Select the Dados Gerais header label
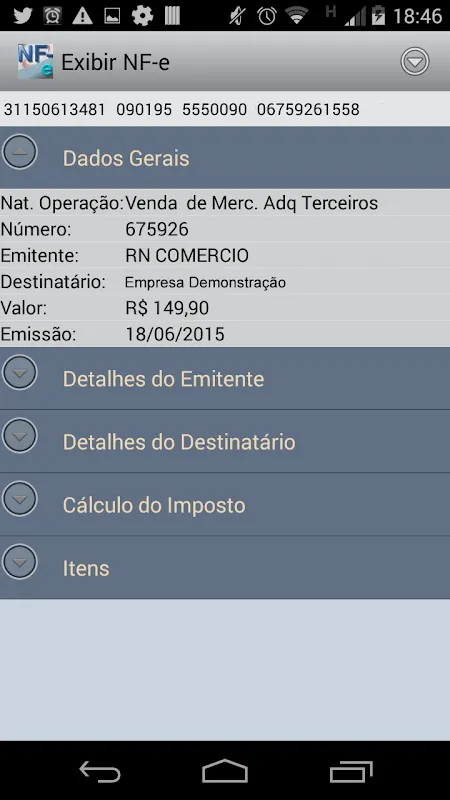The image size is (450, 800). (x=126, y=158)
